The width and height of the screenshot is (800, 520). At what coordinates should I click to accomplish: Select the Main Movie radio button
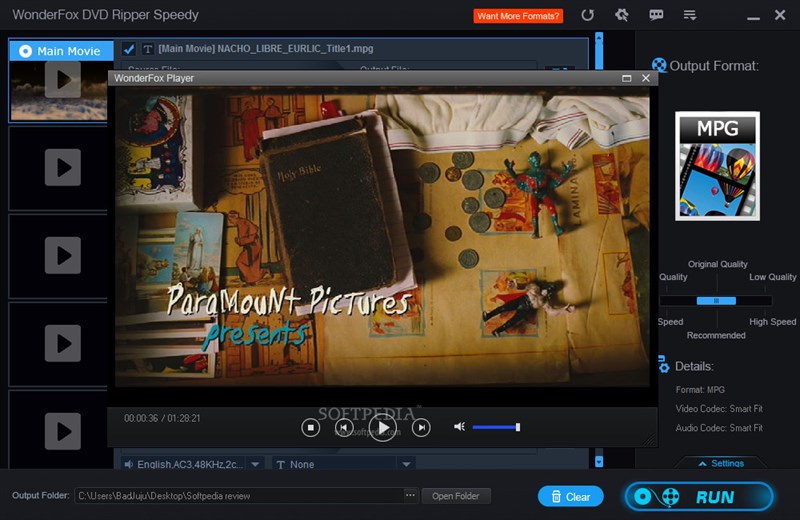tap(26, 51)
